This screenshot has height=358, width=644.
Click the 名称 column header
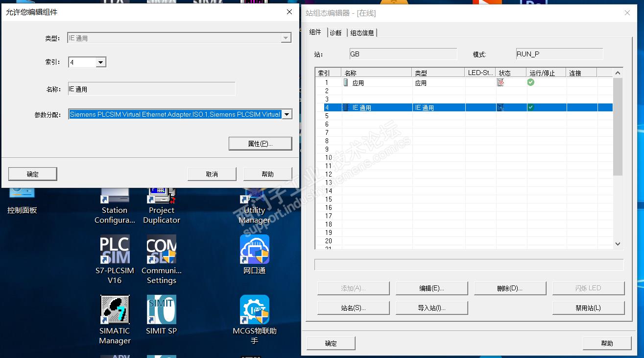pos(377,73)
